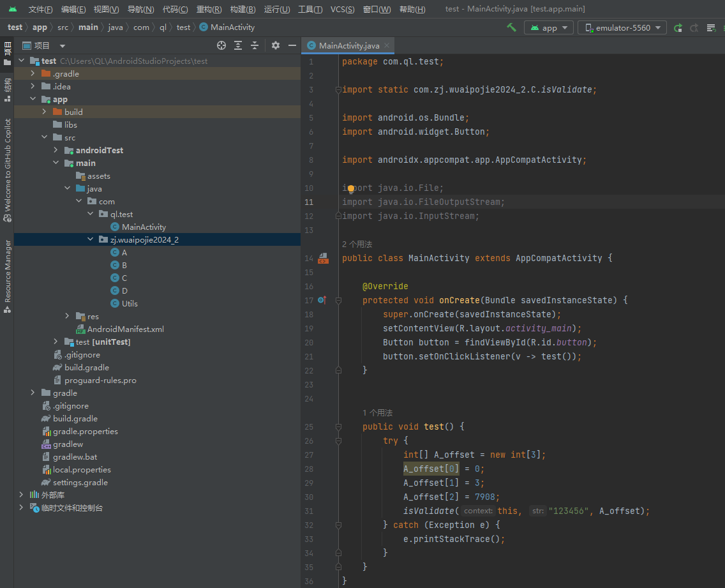Screen dimensions: 725x588
Task: Open Welcome to GitHub Copilot panel
Action: (x=8, y=170)
